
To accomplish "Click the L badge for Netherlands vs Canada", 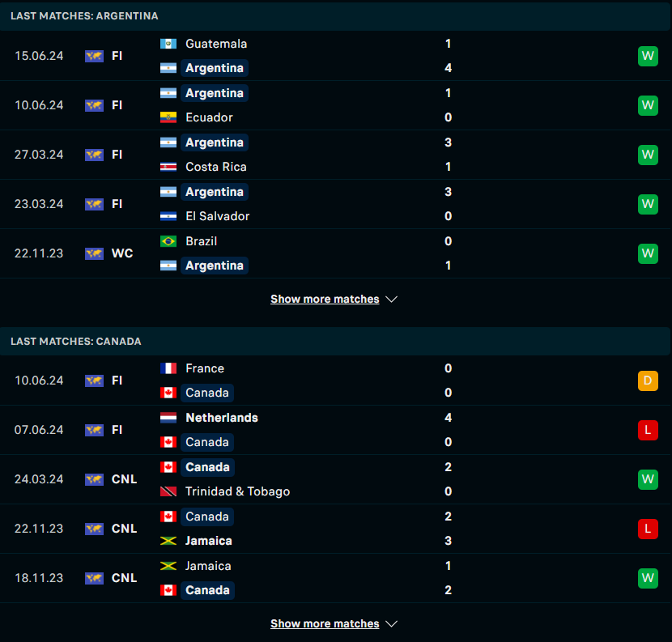I will click(x=648, y=430).
